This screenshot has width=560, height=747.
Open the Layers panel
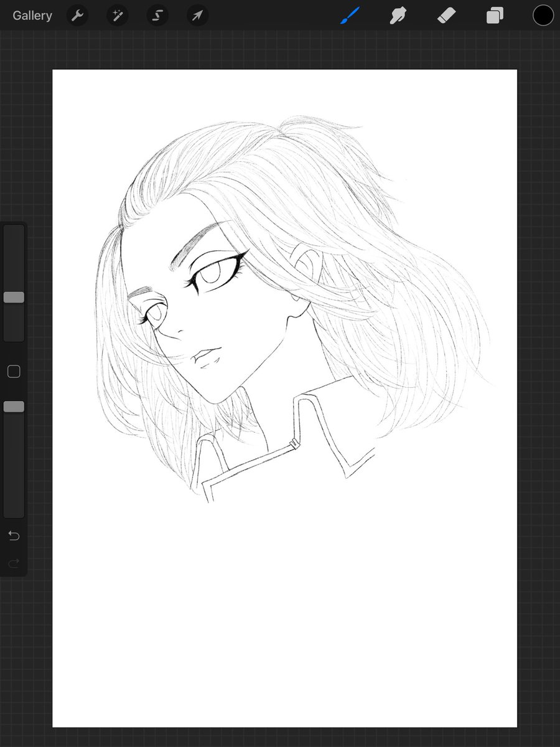(495, 16)
